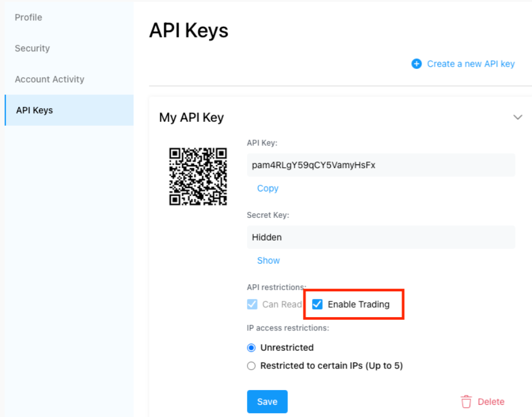The image size is (532, 417).
Task: Click the IP access restrictions label
Action: click(x=288, y=328)
